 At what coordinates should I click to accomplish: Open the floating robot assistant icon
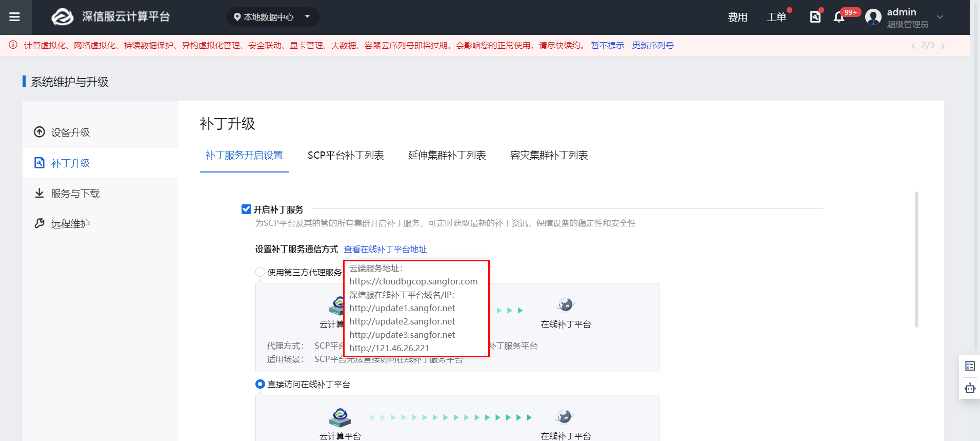(970, 388)
